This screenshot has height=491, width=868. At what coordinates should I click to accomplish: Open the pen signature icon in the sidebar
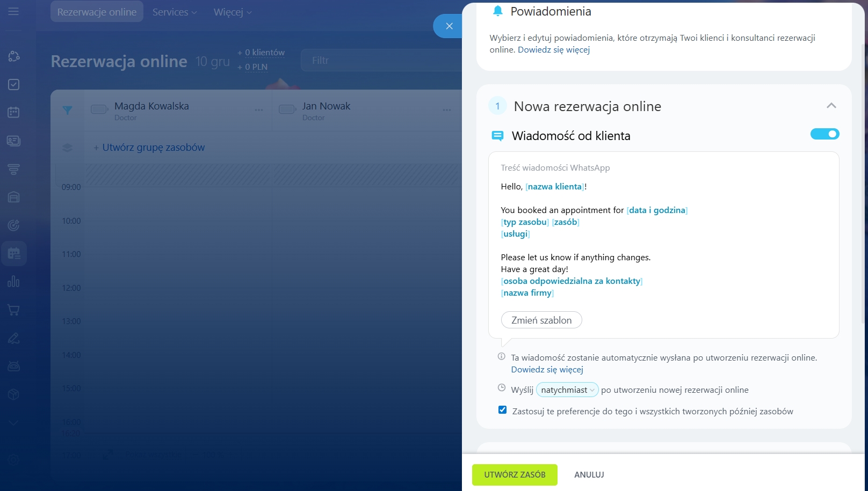14,338
